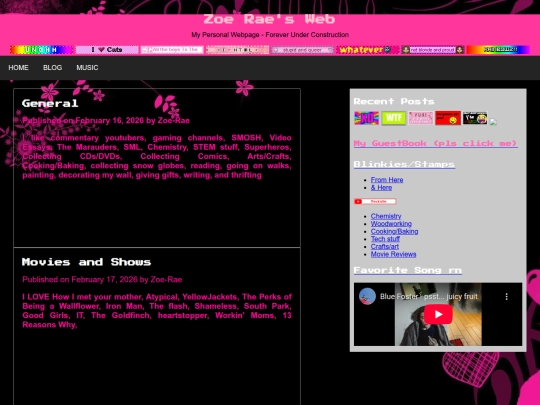This screenshot has width=540, height=405.
Task: Open the Crafts/art link
Action: coord(385,247)
